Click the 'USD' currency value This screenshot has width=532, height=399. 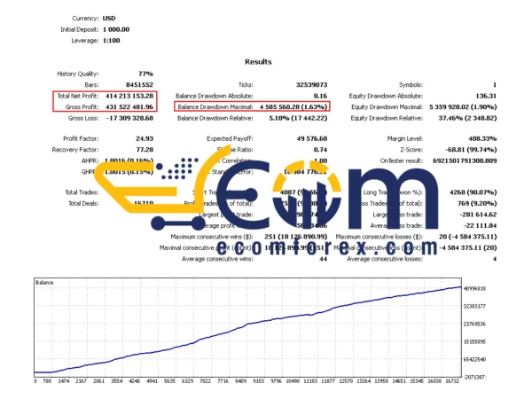coord(109,19)
